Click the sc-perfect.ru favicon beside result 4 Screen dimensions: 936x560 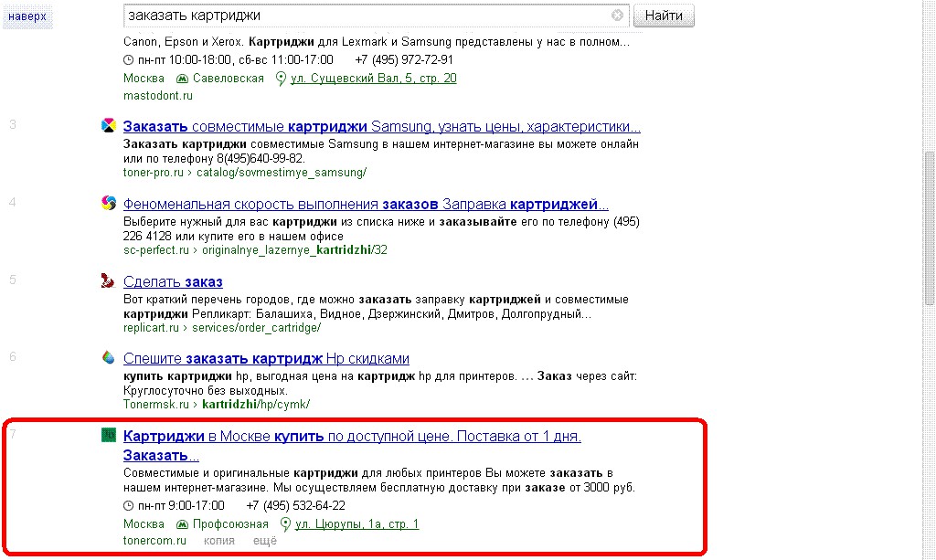(109, 203)
